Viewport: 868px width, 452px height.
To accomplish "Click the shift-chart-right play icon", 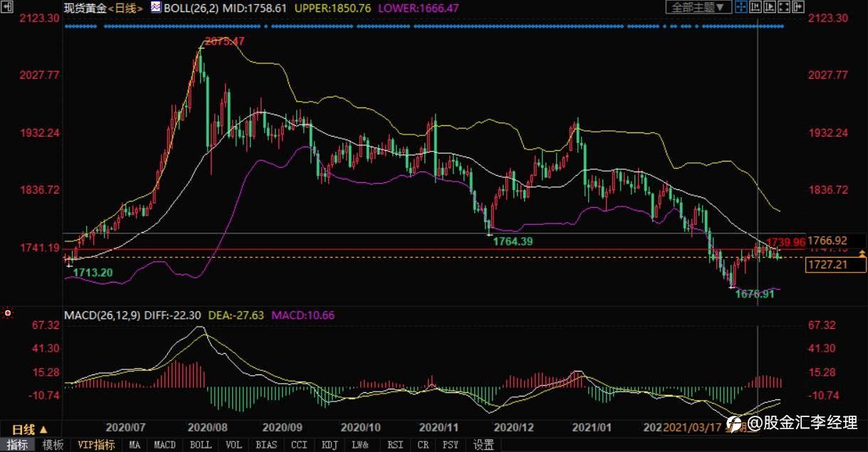I will 770,7.
